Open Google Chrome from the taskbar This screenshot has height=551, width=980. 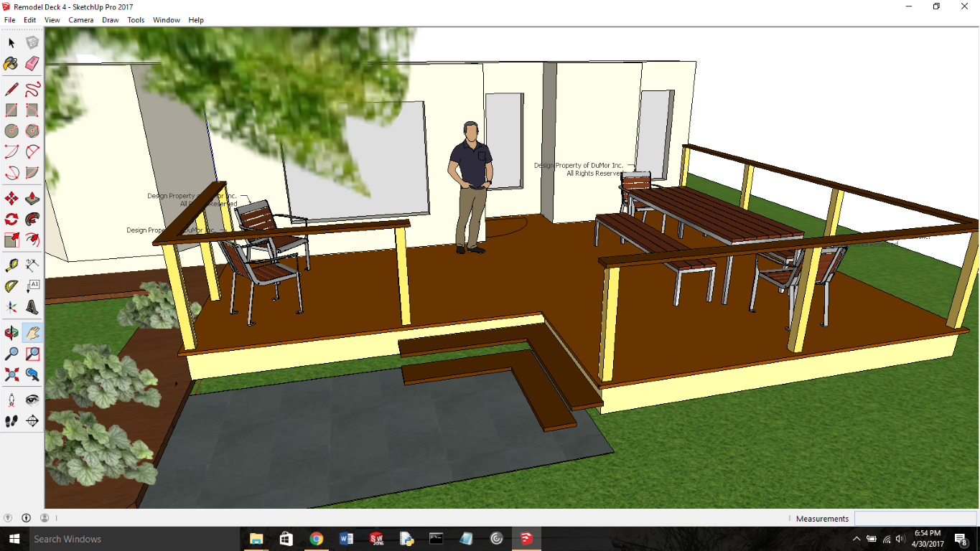(x=316, y=539)
